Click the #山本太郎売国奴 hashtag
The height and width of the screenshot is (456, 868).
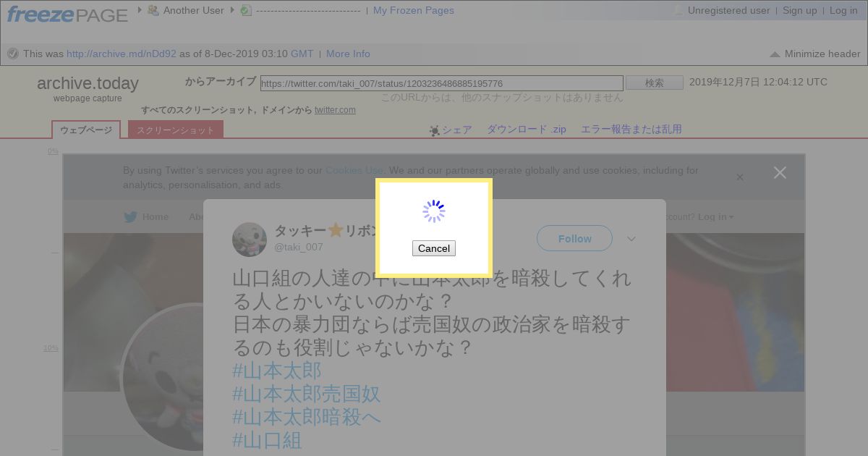(x=307, y=394)
